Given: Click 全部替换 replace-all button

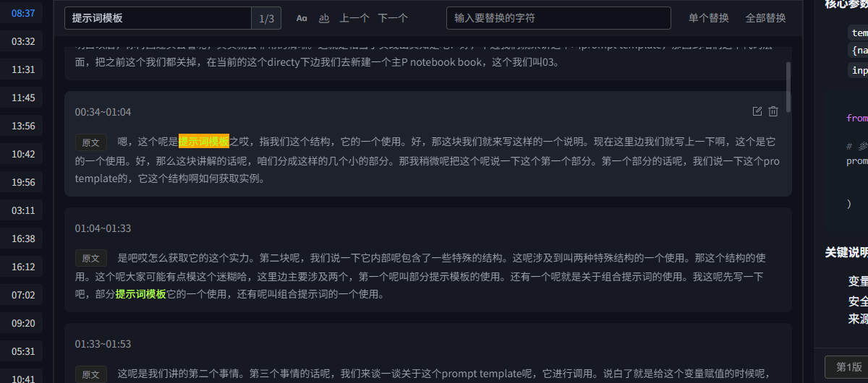Looking at the screenshot, I should 765,18.
